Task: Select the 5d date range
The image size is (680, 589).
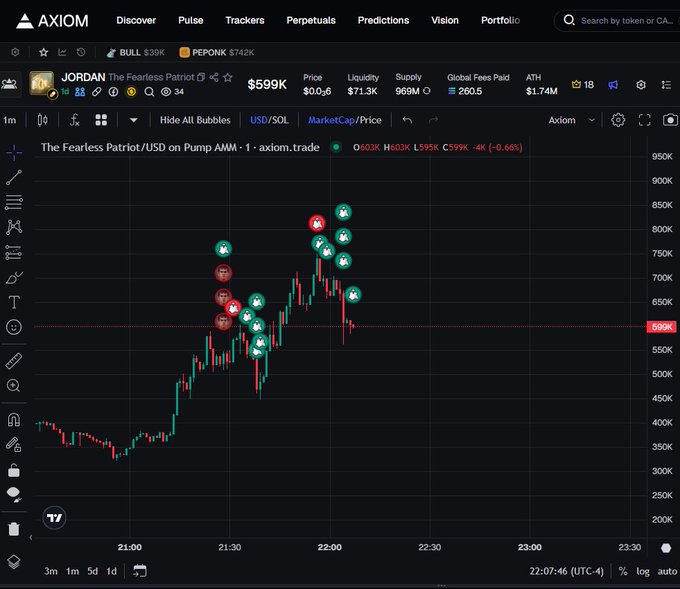Action: [92, 571]
